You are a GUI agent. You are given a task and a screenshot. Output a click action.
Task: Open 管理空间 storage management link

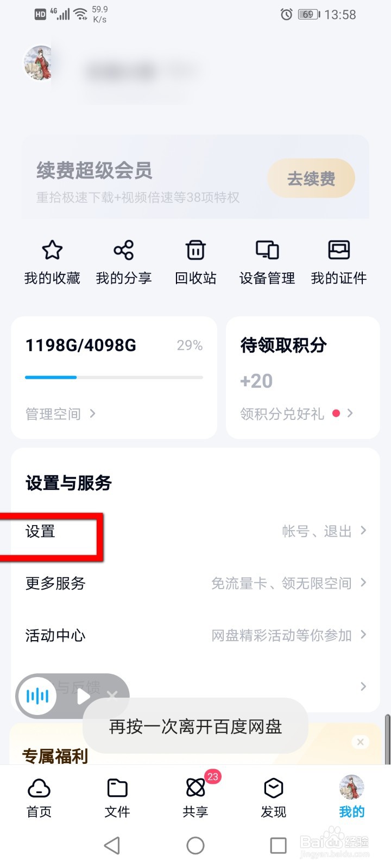click(60, 414)
